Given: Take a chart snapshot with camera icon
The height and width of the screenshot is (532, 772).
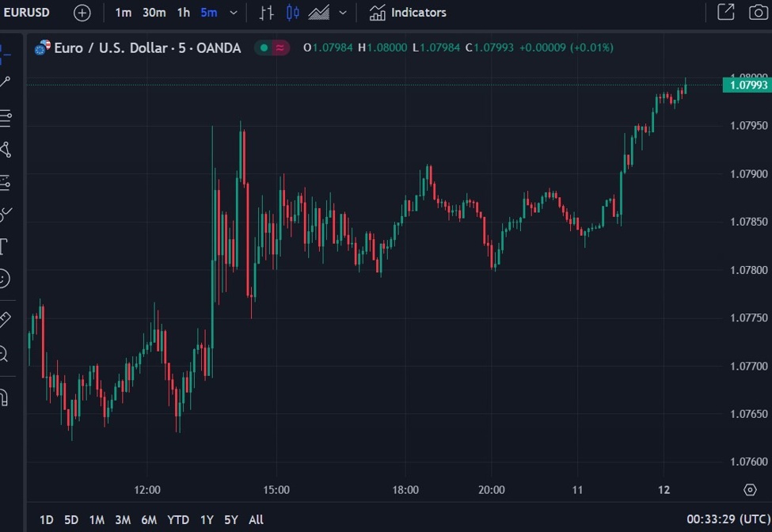Looking at the screenshot, I should tap(759, 13).
